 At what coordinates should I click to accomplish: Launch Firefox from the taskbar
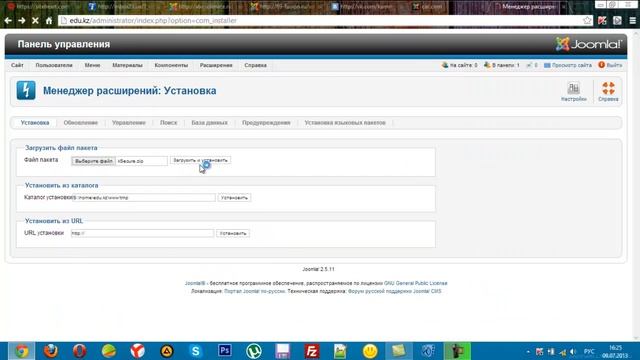point(51,351)
